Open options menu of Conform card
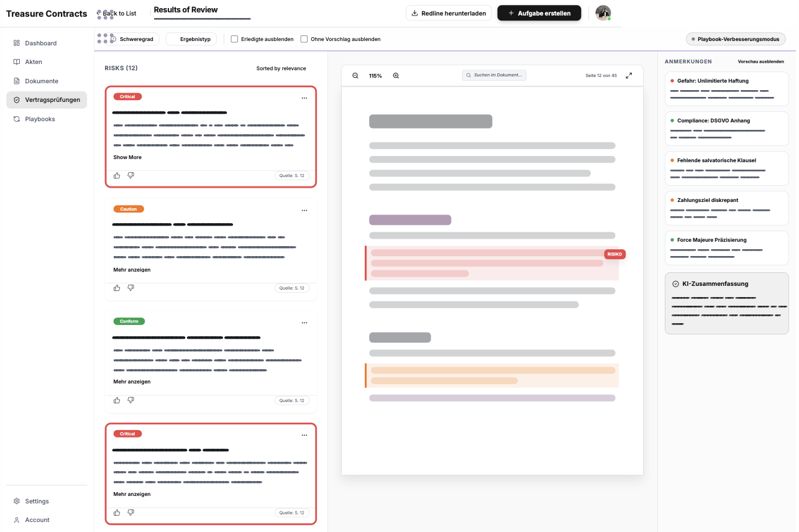The image size is (799, 532). pos(304,323)
